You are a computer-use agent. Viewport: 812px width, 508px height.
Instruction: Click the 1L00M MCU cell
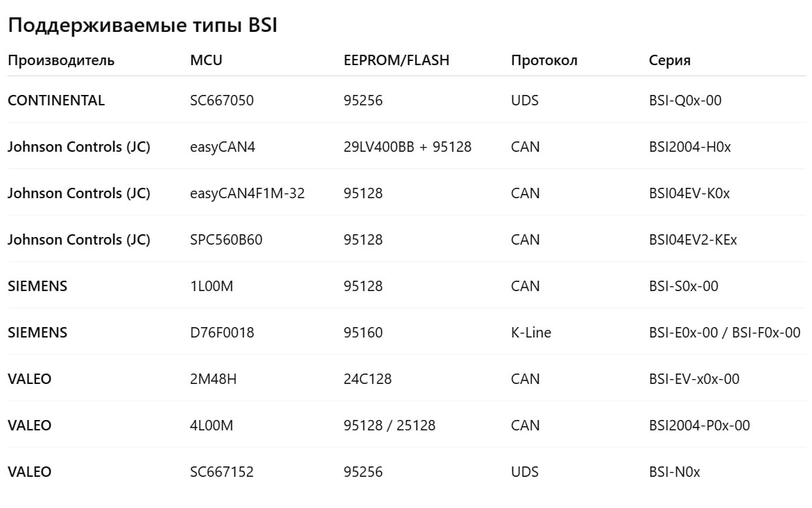pyautogui.click(x=211, y=286)
